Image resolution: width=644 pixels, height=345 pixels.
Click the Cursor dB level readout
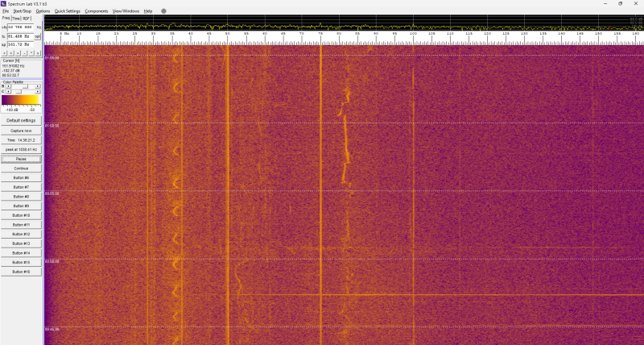[11, 71]
